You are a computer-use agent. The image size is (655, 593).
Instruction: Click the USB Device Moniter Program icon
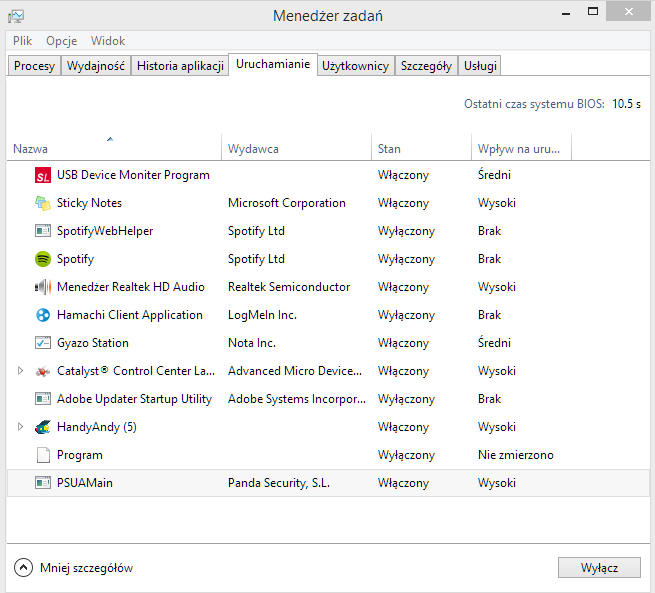click(x=43, y=175)
